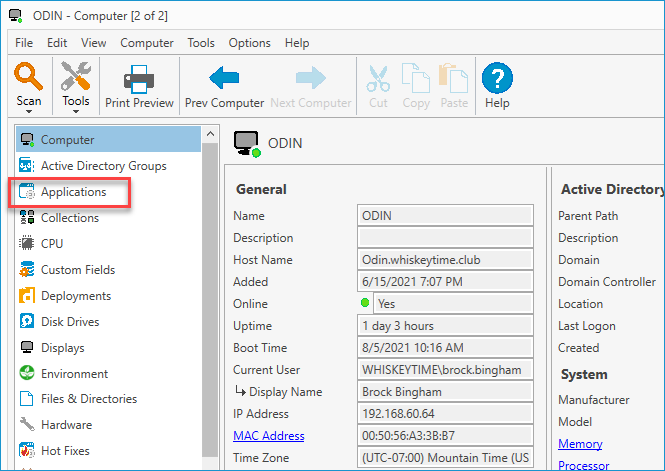Click the IP Address 192.168.60.64 field
This screenshot has width=665, height=471.
coord(445,414)
